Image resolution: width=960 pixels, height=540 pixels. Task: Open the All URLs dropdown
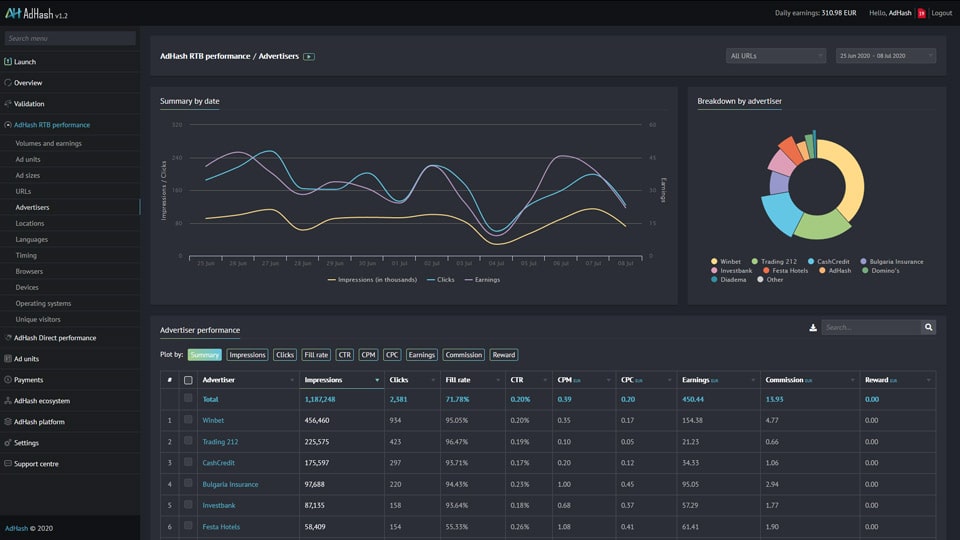coord(776,56)
